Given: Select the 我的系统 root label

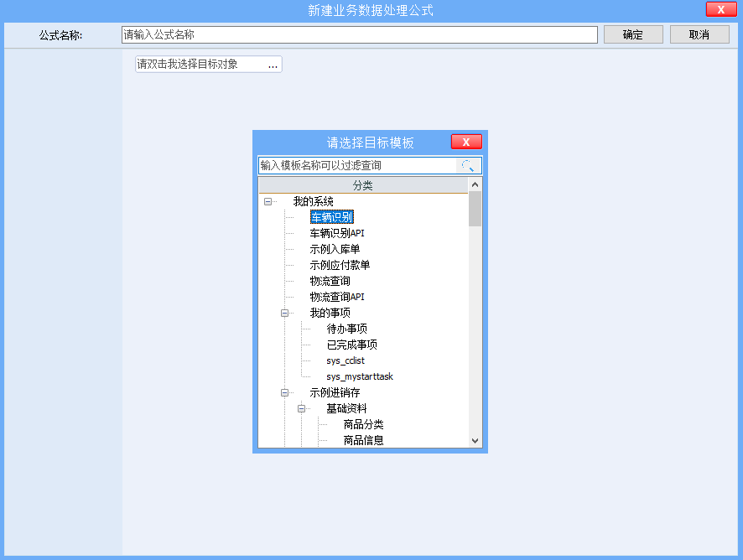Looking at the screenshot, I should click(313, 201).
